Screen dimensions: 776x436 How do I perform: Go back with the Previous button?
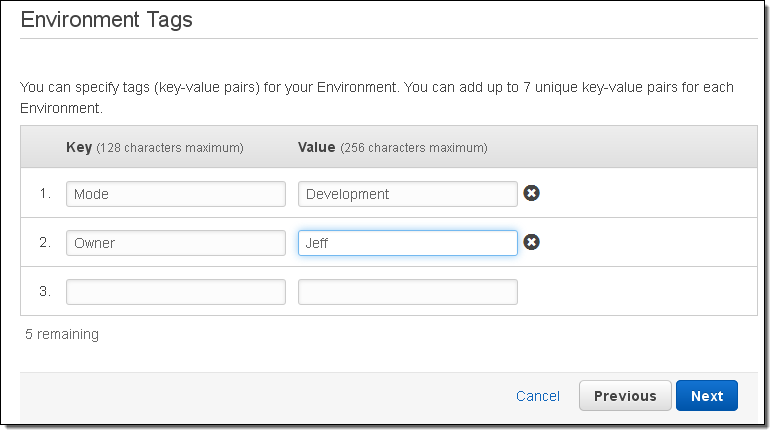[x=625, y=396]
